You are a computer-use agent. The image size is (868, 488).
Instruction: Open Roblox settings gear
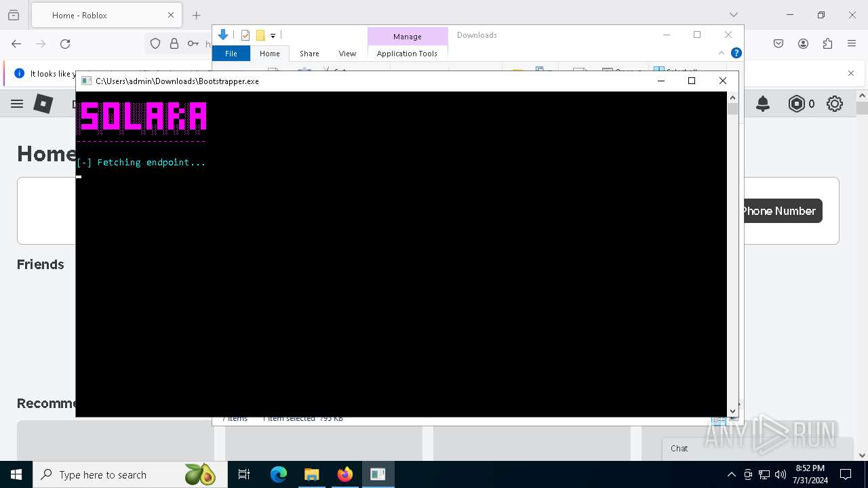pyautogui.click(x=835, y=104)
